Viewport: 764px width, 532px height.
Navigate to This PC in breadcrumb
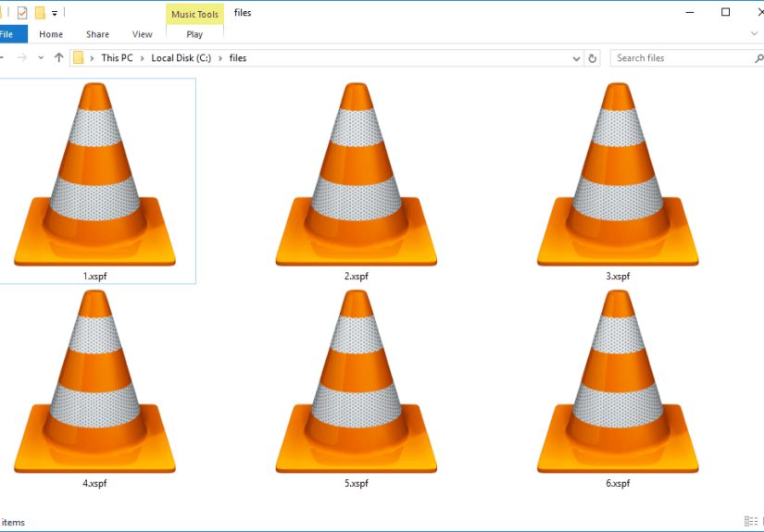coord(117,58)
